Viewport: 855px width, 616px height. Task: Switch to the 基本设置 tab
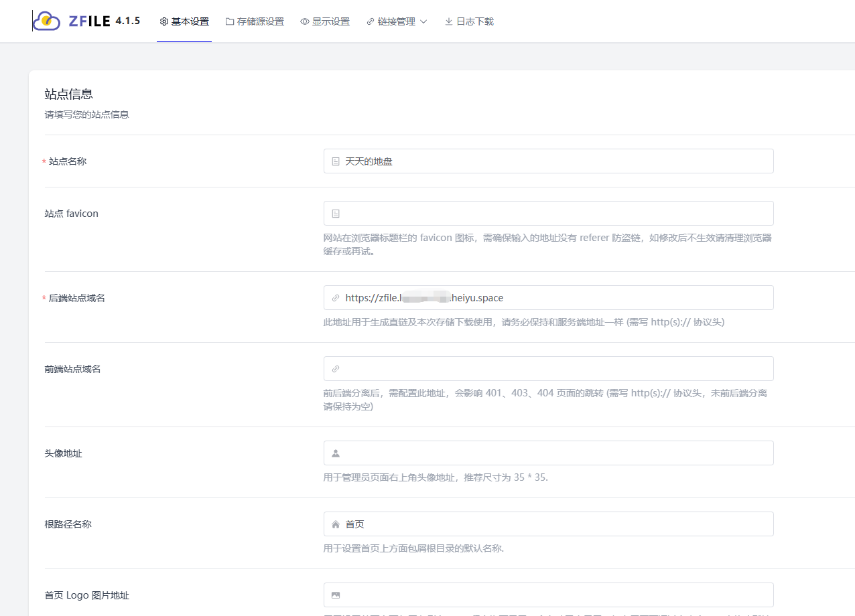click(x=184, y=21)
